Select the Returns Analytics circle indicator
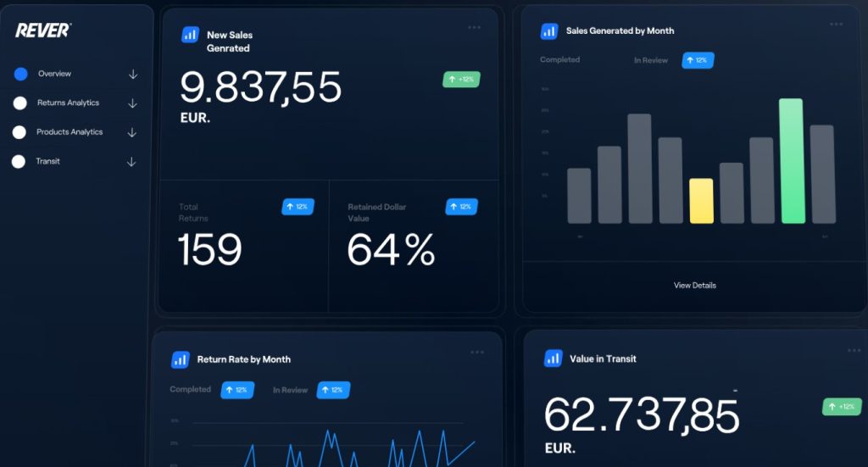868x467 pixels. [20, 103]
